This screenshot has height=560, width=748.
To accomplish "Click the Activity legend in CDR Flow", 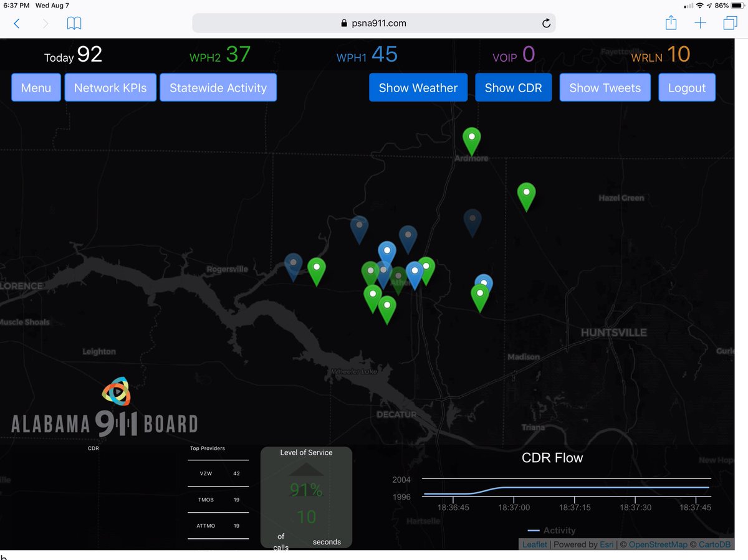I will pos(552,530).
